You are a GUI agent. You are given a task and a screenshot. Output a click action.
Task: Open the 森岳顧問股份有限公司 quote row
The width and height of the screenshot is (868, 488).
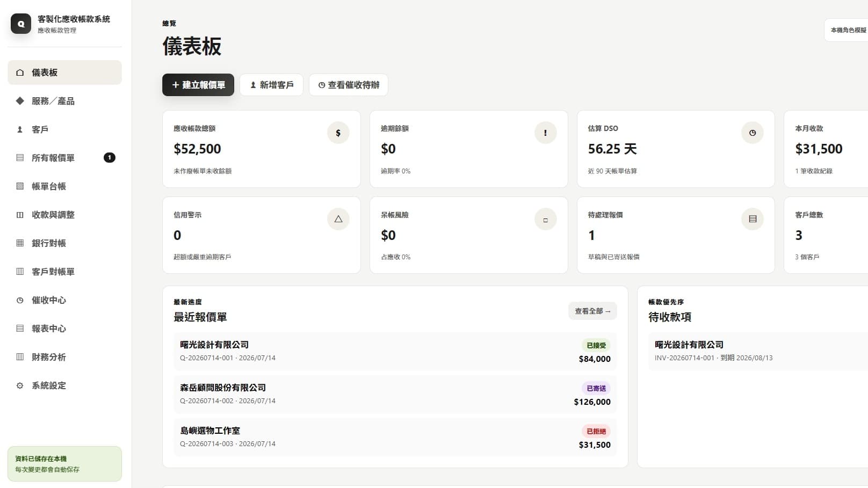tap(395, 395)
